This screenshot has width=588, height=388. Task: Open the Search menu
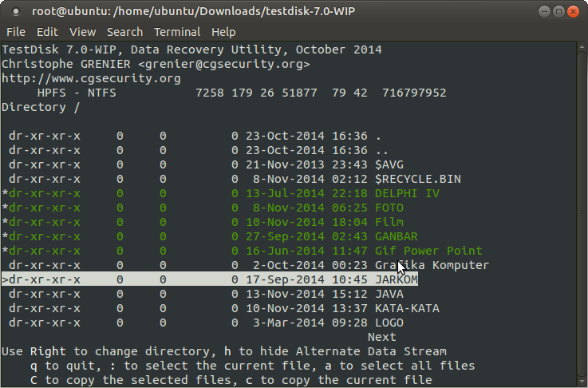click(x=124, y=32)
